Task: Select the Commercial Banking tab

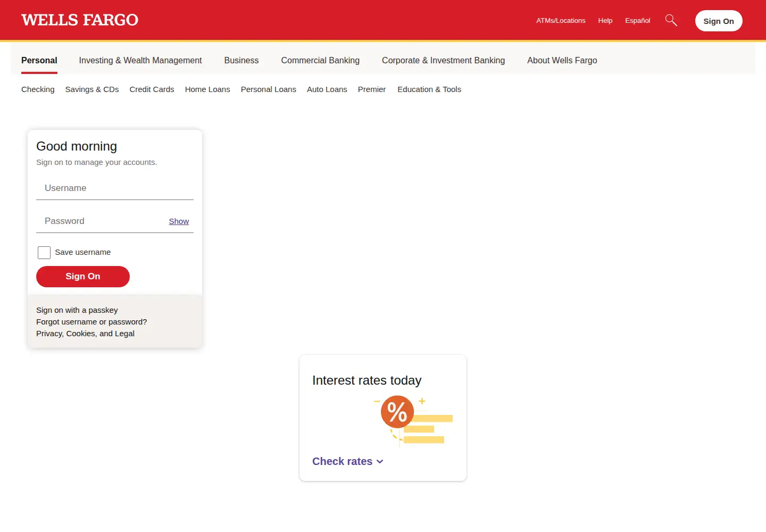Action: pyautogui.click(x=320, y=61)
